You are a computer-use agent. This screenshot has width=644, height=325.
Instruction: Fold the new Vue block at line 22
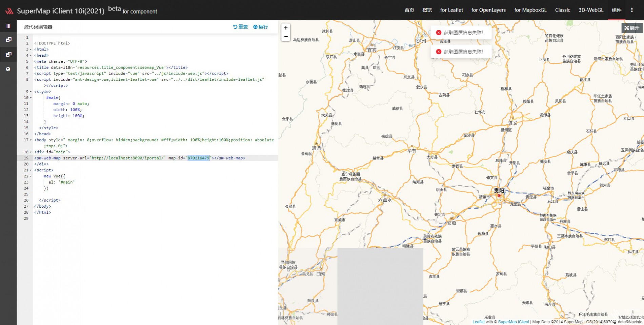click(x=31, y=176)
